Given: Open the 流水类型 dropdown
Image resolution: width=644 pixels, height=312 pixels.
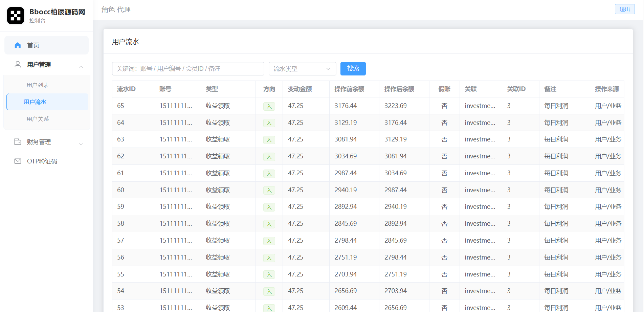Looking at the screenshot, I should click(302, 69).
